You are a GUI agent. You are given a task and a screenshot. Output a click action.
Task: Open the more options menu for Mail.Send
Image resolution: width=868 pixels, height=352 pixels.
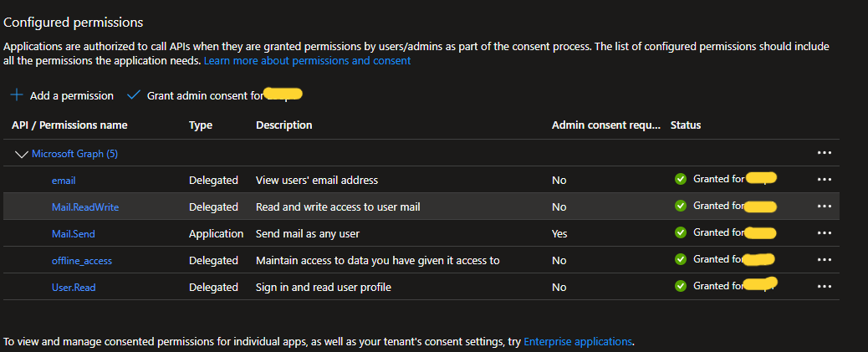[825, 233]
